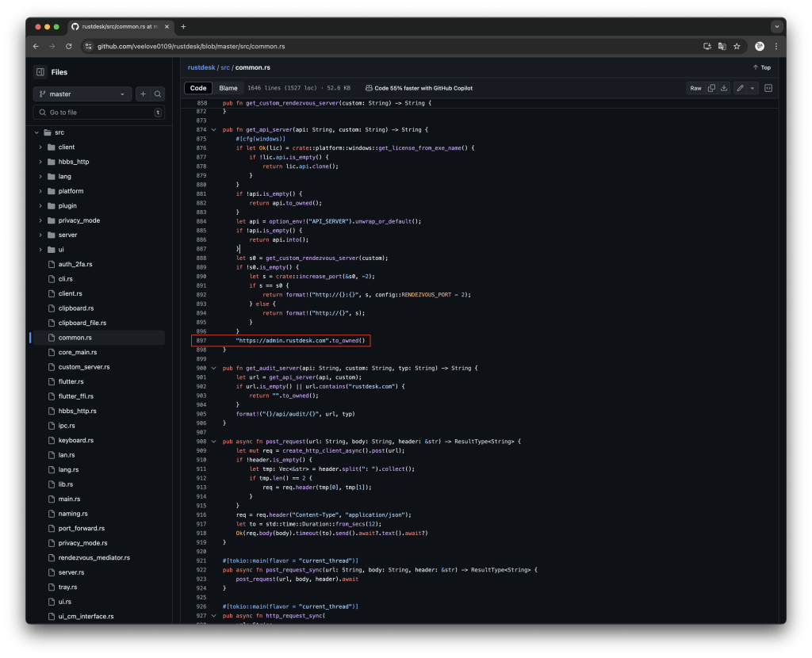Copy raw file contents icon
The image size is (812, 658).
(x=711, y=88)
